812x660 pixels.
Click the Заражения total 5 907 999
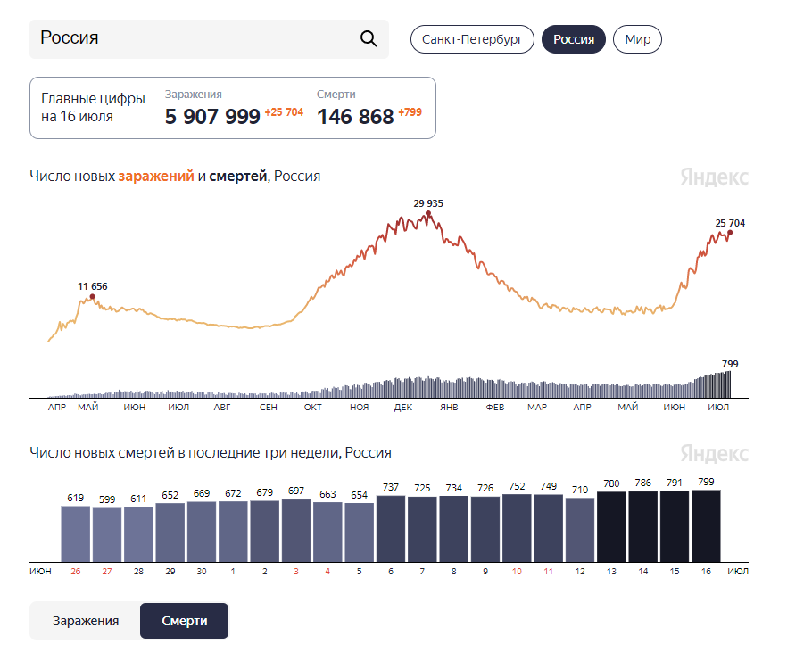(x=212, y=117)
